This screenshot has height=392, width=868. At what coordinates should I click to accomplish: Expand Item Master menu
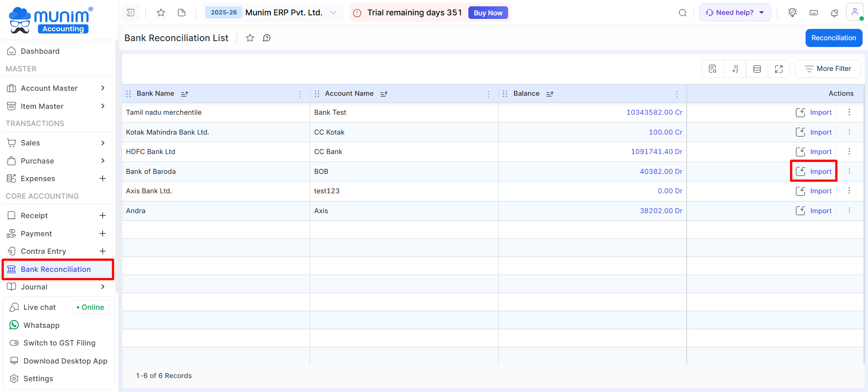[x=103, y=106]
